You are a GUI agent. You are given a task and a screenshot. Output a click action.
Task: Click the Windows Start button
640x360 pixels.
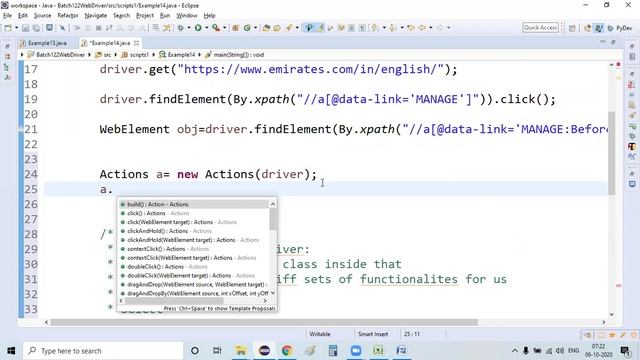11,351
